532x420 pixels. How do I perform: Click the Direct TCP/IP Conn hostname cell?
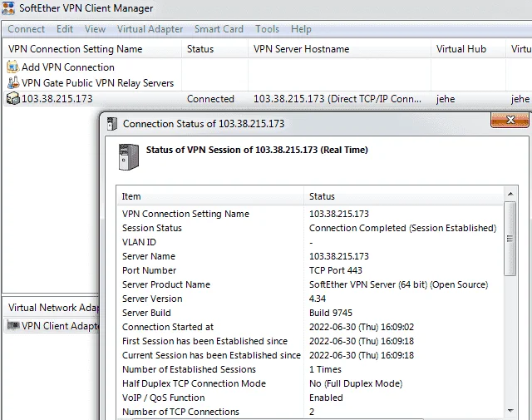tap(337, 99)
